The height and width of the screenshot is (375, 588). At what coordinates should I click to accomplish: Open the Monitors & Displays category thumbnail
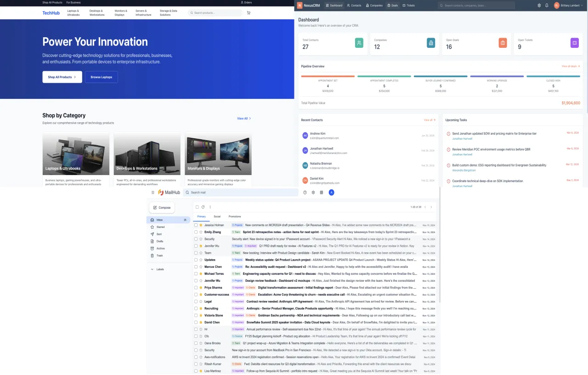[x=218, y=154]
